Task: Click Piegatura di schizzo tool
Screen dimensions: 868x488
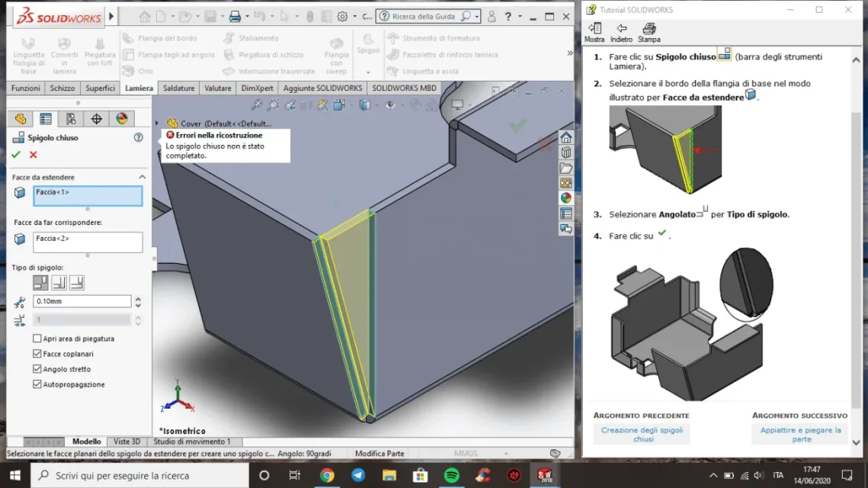Action: [263, 55]
